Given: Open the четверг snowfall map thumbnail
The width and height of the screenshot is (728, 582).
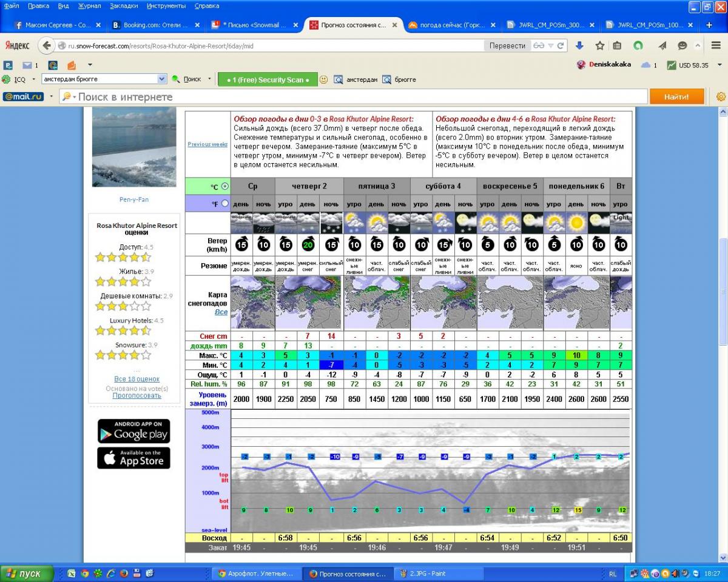Looking at the screenshot, I should [x=309, y=303].
